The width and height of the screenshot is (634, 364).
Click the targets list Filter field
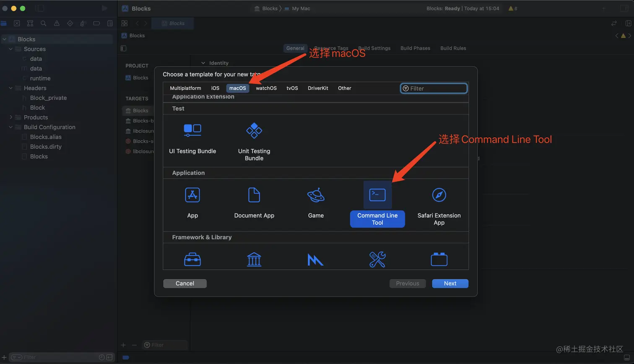(165, 345)
